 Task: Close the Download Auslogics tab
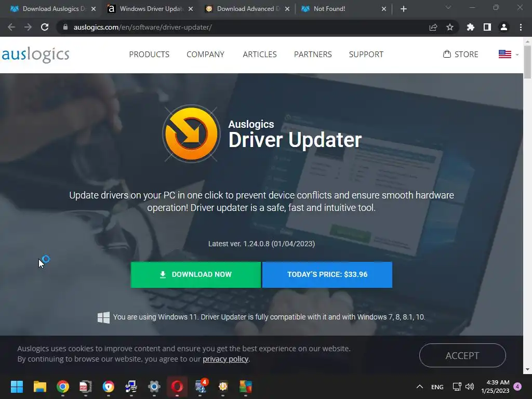pyautogui.click(x=94, y=9)
